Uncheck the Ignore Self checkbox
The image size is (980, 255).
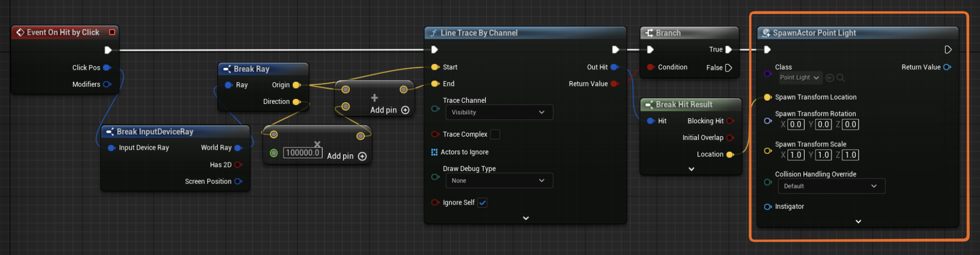point(482,203)
